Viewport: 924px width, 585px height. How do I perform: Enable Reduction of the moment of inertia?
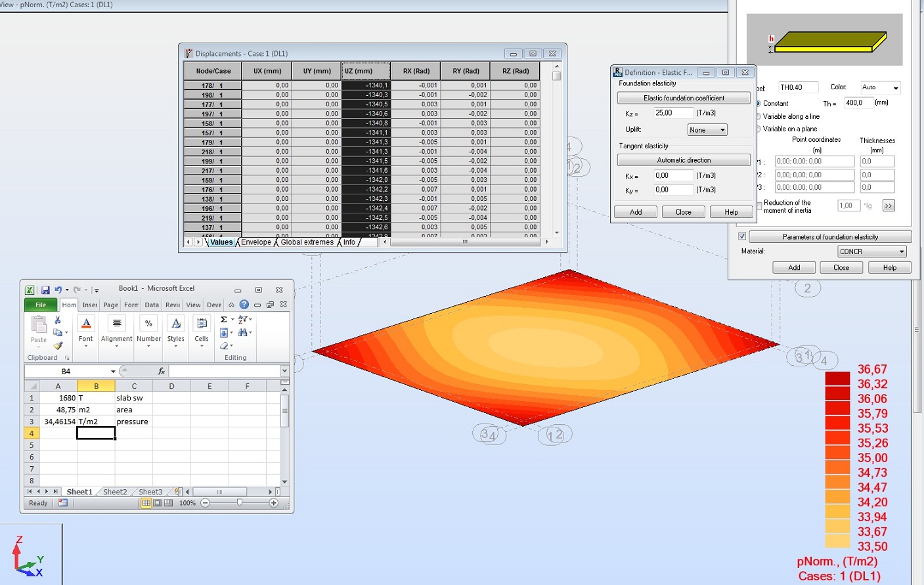[759, 206]
